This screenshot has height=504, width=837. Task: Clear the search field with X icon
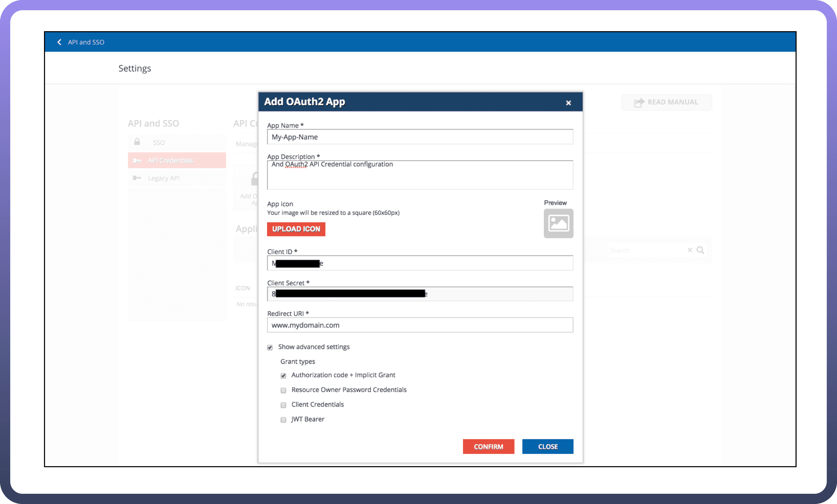[690, 250]
